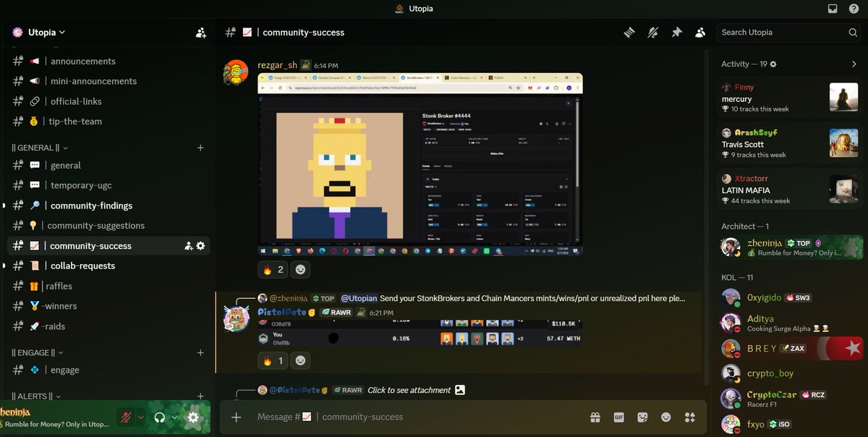Focus the Search Utopia field

789,33
